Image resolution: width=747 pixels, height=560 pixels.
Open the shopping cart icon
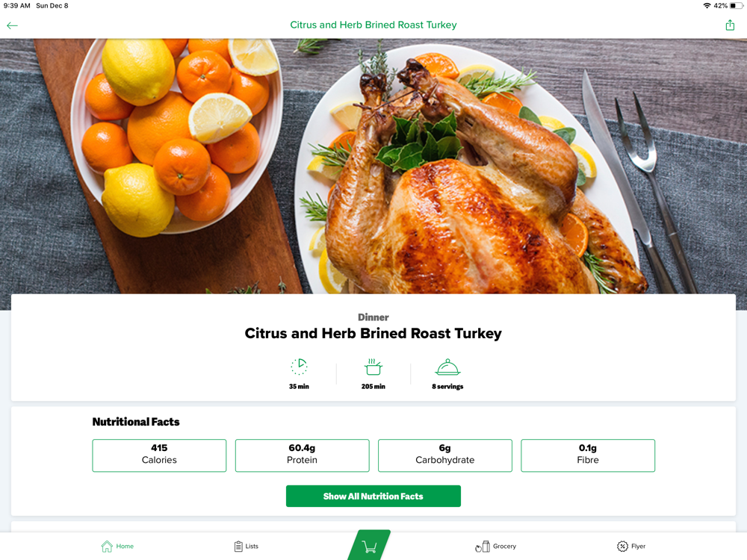pos(369,547)
